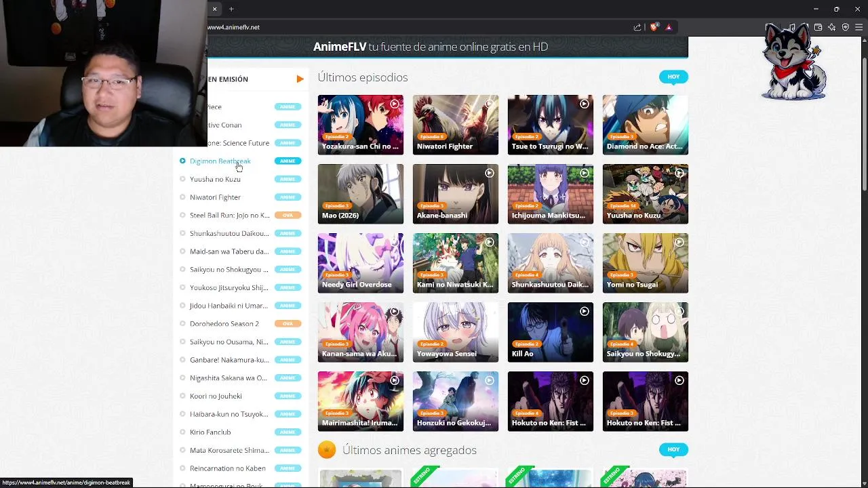This screenshot has height=488, width=868.
Task: Open the Hokuto no Ken Episodio 4 thumbnail
Action: [x=551, y=401]
